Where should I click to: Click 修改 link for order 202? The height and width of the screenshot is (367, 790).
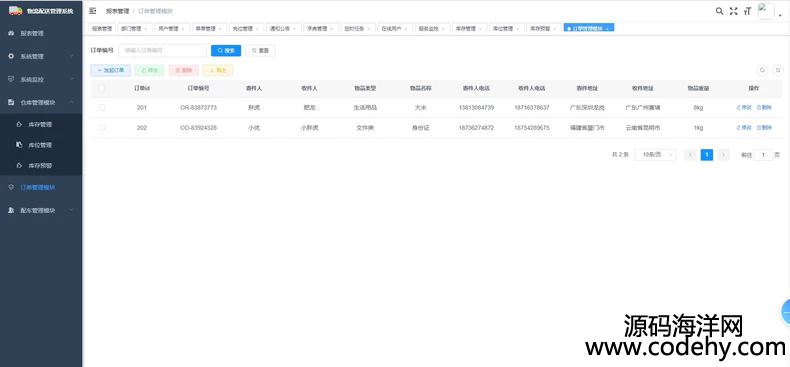744,128
